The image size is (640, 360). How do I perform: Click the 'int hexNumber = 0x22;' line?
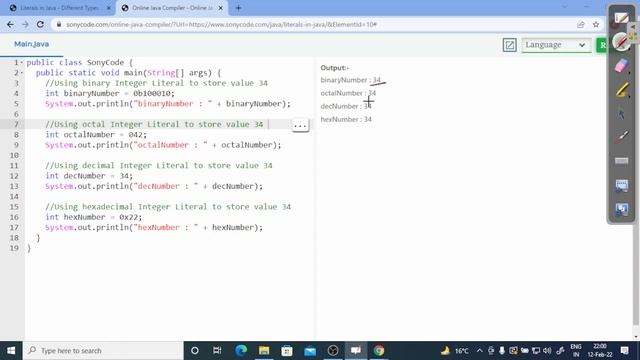pyautogui.click(x=93, y=217)
